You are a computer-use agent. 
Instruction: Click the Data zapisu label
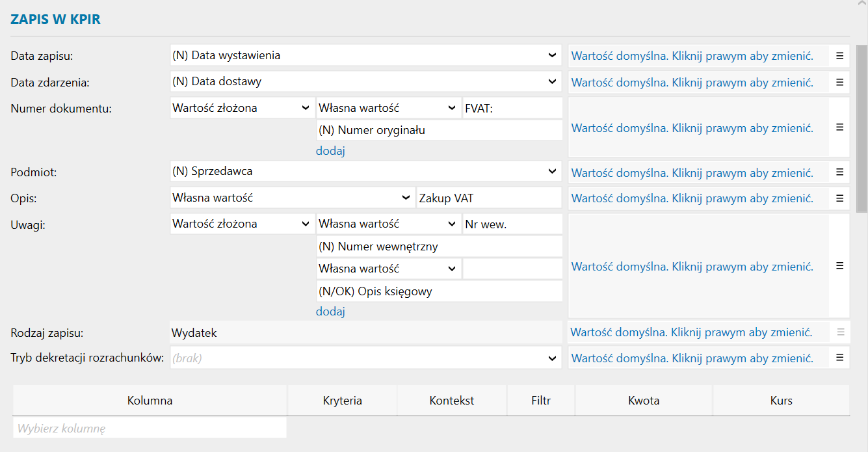[x=42, y=57]
